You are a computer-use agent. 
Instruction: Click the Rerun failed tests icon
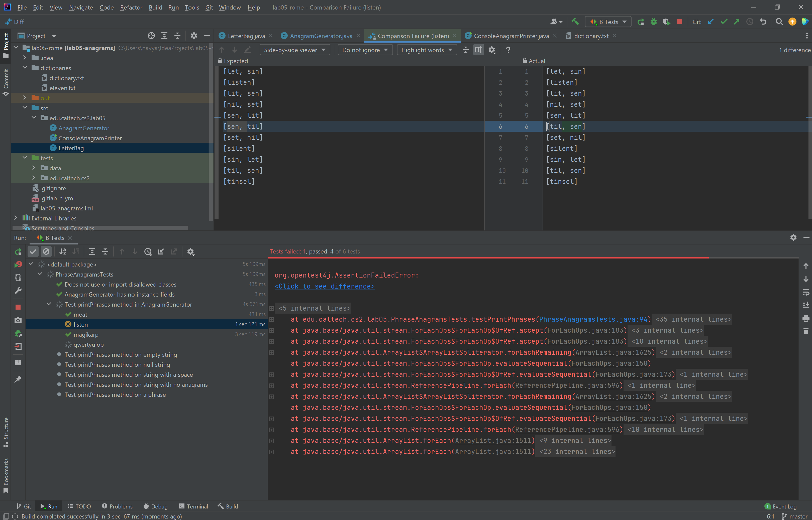coord(18,265)
